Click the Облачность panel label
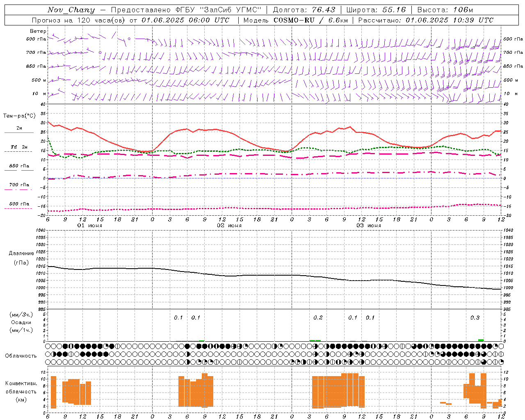525x420 pixels. [x=21, y=356]
